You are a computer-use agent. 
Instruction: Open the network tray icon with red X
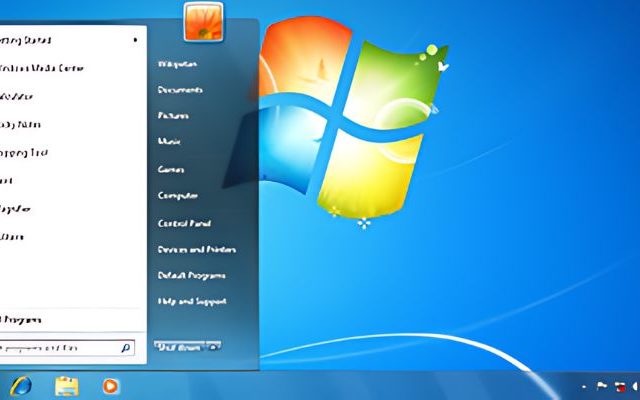tap(620, 386)
